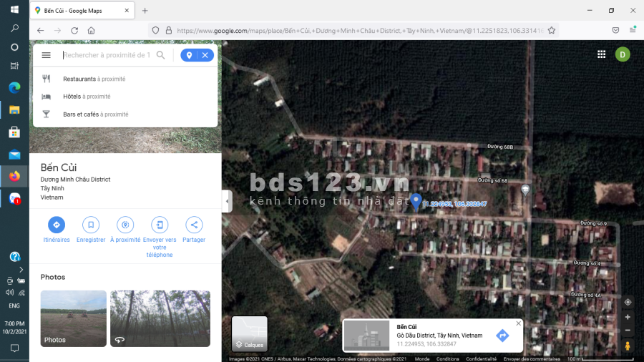Image resolution: width=644 pixels, height=362 pixels.
Task: Toggle the Calques map layers view
Action: 250,334
